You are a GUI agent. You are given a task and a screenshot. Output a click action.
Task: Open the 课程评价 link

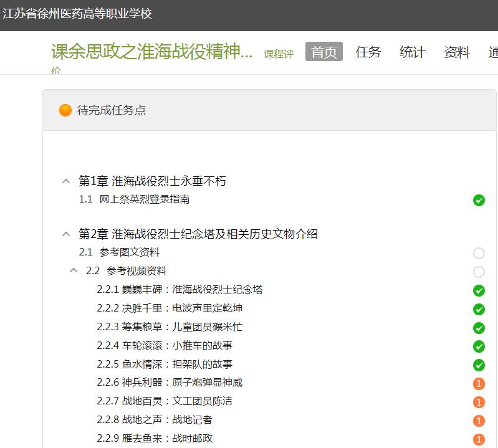point(278,54)
